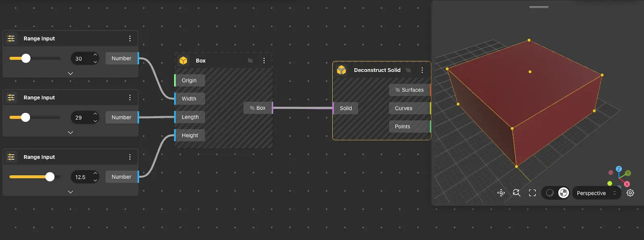The image size is (644, 240).
Task: Expand the bottom Range Input with 12.5 value
Action: click(x=70, y=192)
